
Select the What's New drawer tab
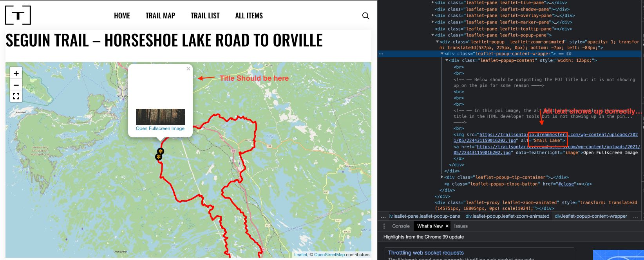click(430, 226)
